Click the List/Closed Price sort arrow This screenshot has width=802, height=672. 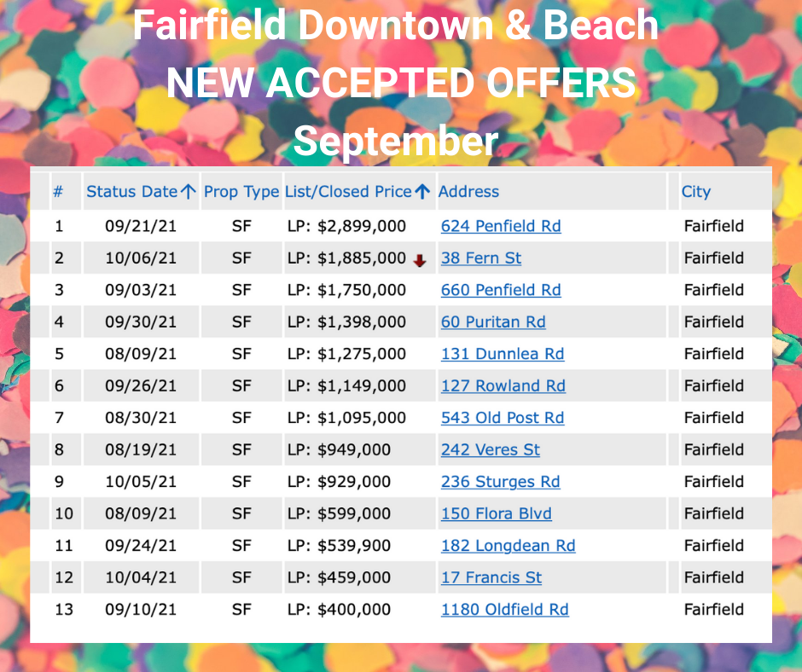(422, 192)
